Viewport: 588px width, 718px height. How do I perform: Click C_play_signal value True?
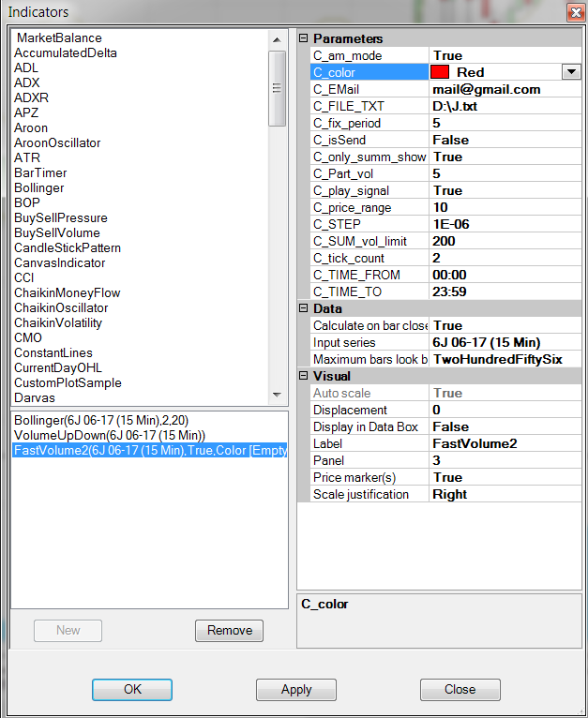point(505,190)
